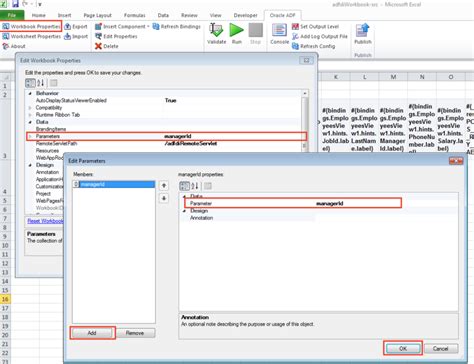Expand the Parameters property row
474x364 pixels.
pyautogui.click(x=30, y=136)
